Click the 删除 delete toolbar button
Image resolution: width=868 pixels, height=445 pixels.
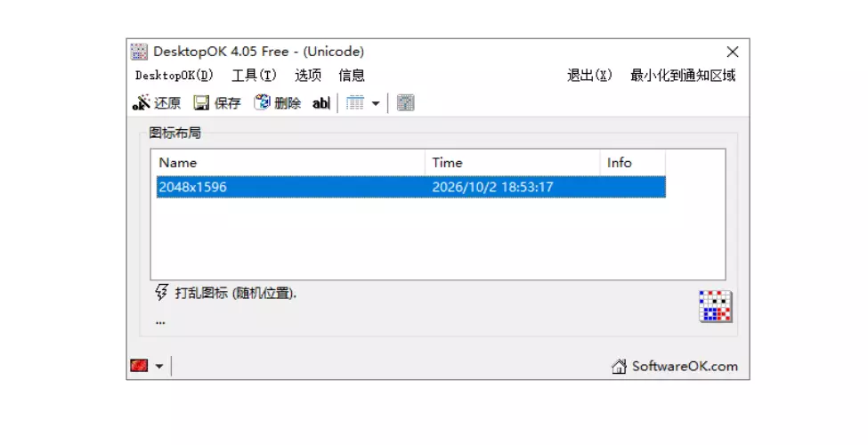click(278, 103)
